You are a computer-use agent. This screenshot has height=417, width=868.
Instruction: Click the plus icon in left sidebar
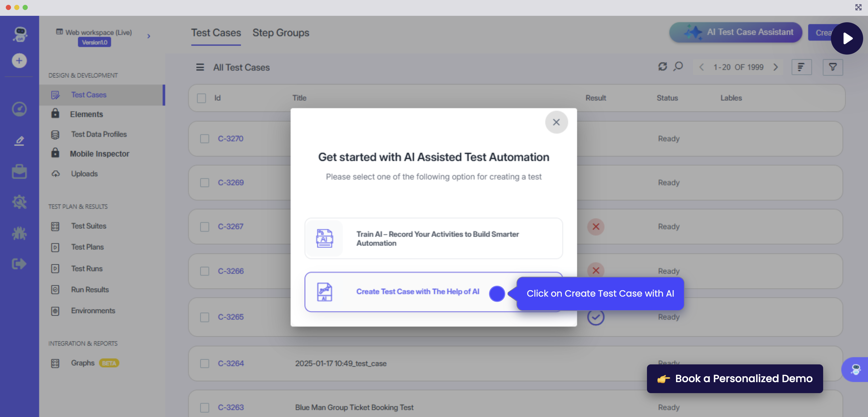tap(19, 61)
